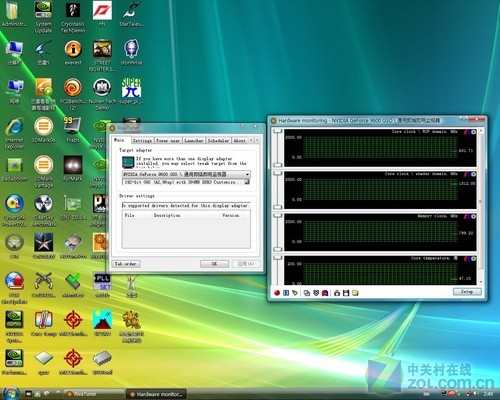The width and height of the screenshot is (500, 400).
Task: Click the padlock icon in the monitoring toolbar
Action: coord(337,293)
